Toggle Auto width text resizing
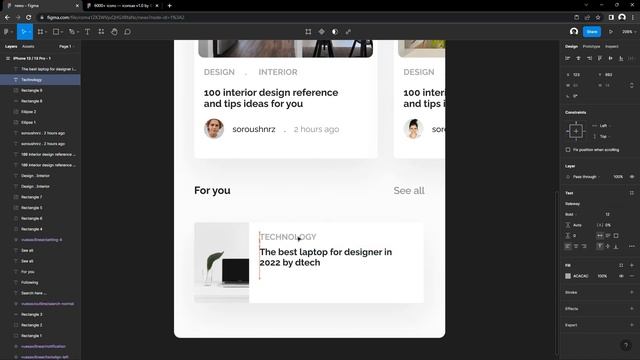This screenshot has height=360, width=640. coord(600,236)
